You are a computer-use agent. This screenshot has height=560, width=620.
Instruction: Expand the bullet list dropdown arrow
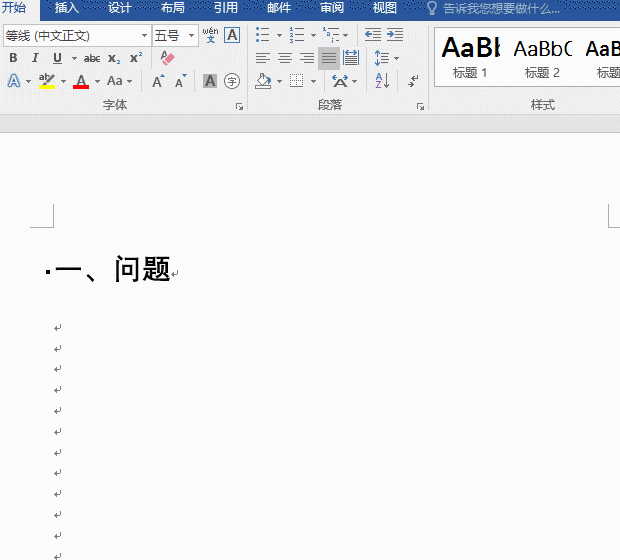point(279,35)
